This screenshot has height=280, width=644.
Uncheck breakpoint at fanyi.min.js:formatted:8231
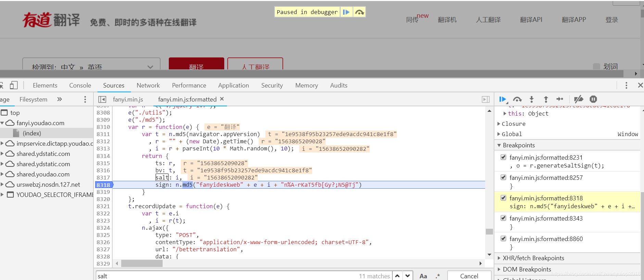tap(503, 157)
